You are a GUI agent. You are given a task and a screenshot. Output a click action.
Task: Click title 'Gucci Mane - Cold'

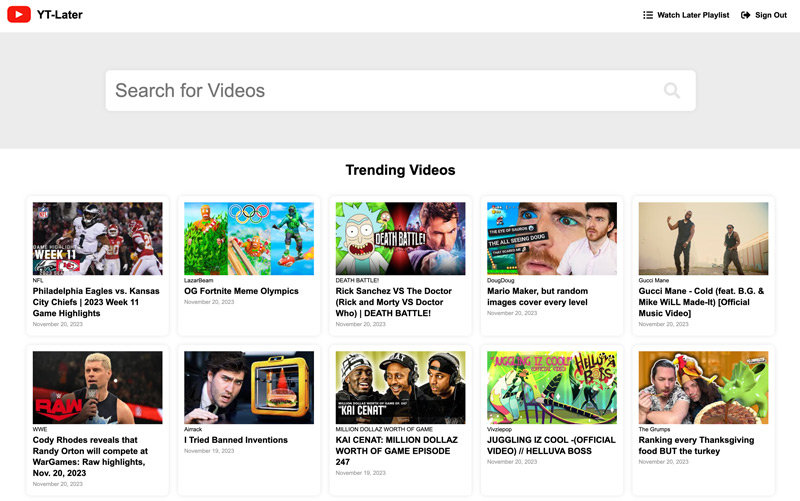[x=702, y=302]
